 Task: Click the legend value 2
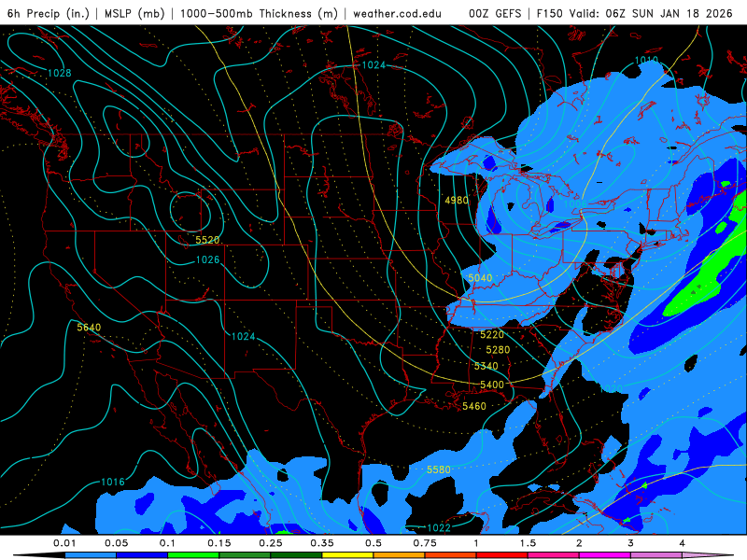click(x=579, y=543)
